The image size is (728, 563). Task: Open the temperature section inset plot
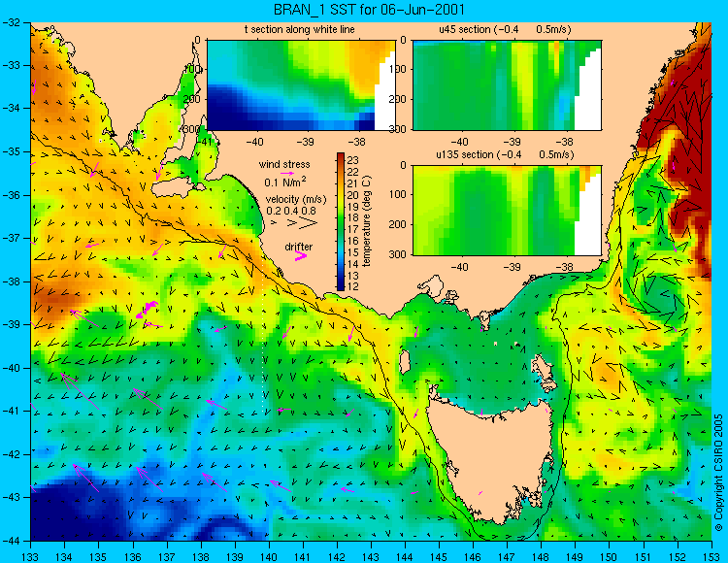(x=301, y=85)
